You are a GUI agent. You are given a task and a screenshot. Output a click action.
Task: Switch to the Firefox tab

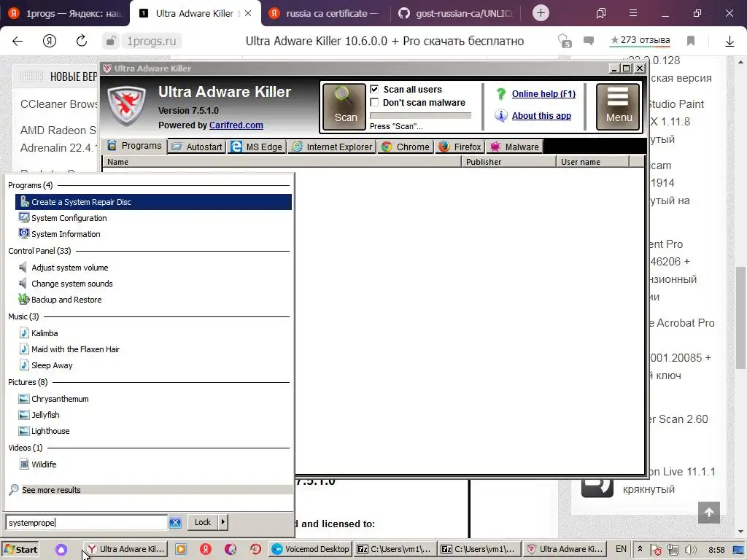tap(460, 147)
